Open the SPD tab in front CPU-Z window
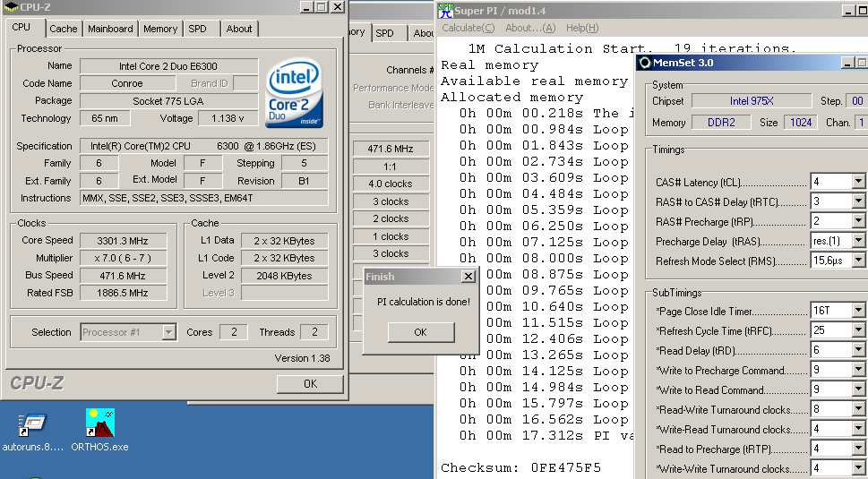The height and width of the screenshot is (479, 868). 197,29
